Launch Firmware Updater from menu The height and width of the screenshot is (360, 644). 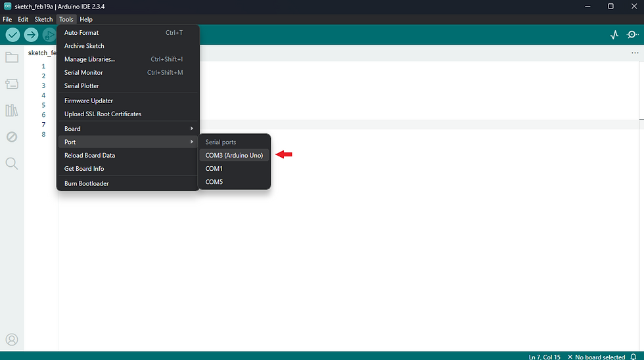[x=128, y=101]
